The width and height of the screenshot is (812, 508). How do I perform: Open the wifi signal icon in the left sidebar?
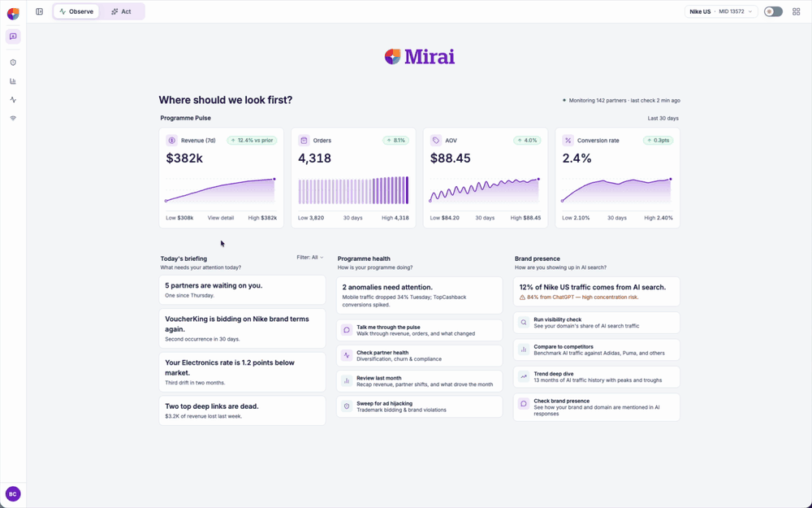[x=13, y=118]
